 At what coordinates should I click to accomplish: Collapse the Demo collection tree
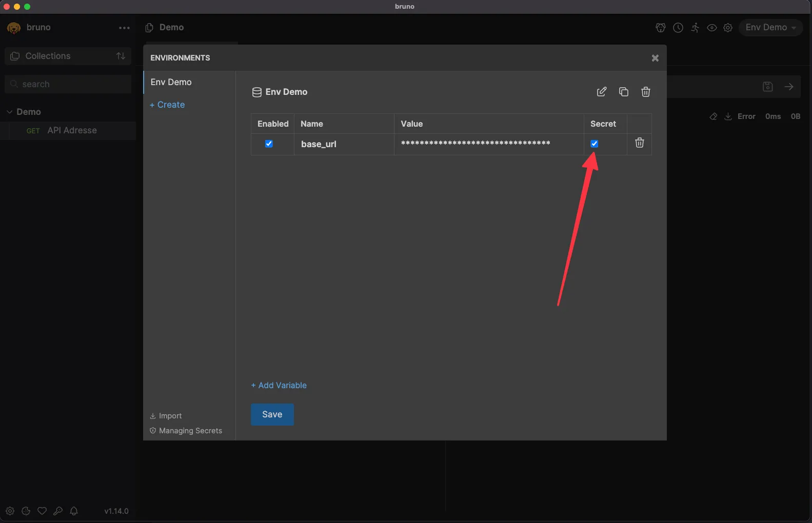pyautogui.click(x=10, y=112)
